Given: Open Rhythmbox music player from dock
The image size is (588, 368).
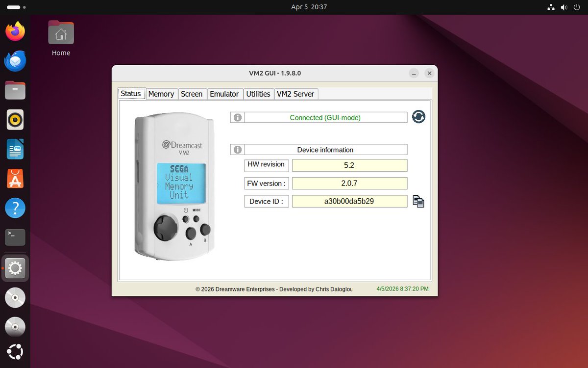Looking at the screenshot, I should point(15,120).
